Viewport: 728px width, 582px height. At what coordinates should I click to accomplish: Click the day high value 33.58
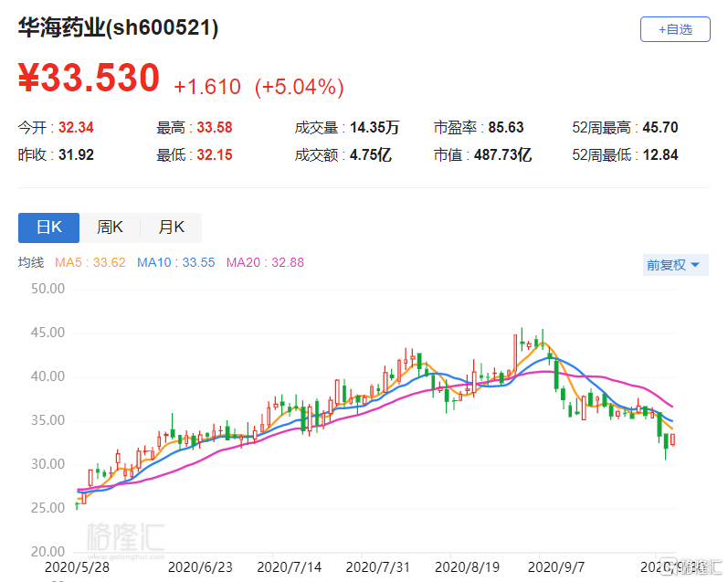click(215, 127)
